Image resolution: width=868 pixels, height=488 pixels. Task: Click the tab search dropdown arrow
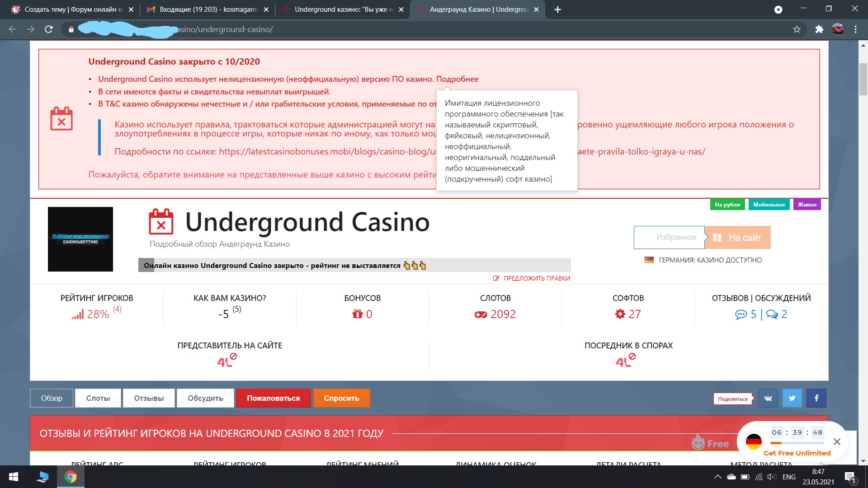778,9
